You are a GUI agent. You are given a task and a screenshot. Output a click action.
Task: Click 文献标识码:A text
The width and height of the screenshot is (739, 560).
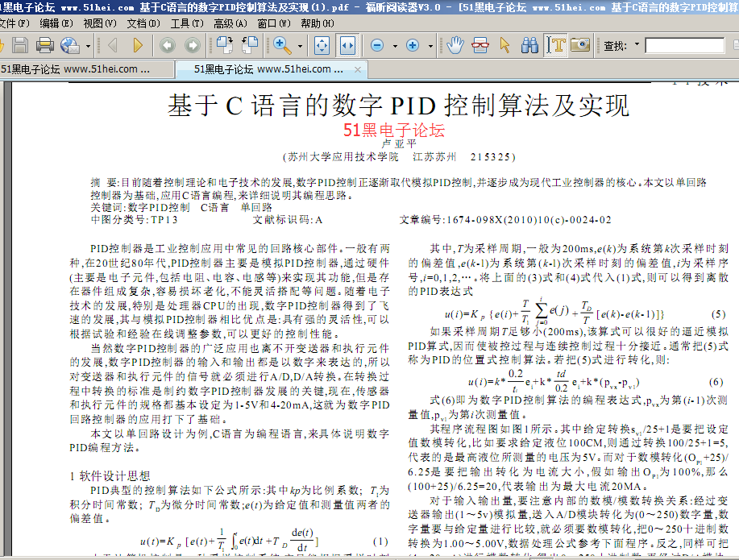point(288,220)
